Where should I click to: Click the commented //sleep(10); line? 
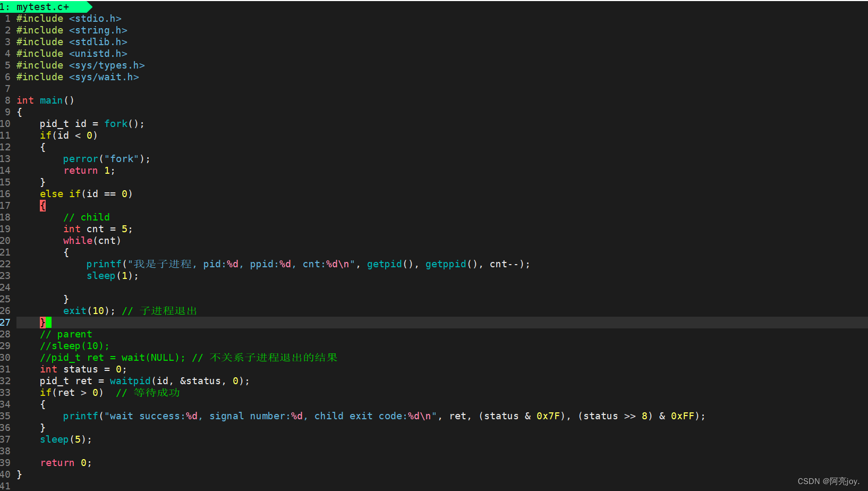pyautogui.click(x=75, y=346)
